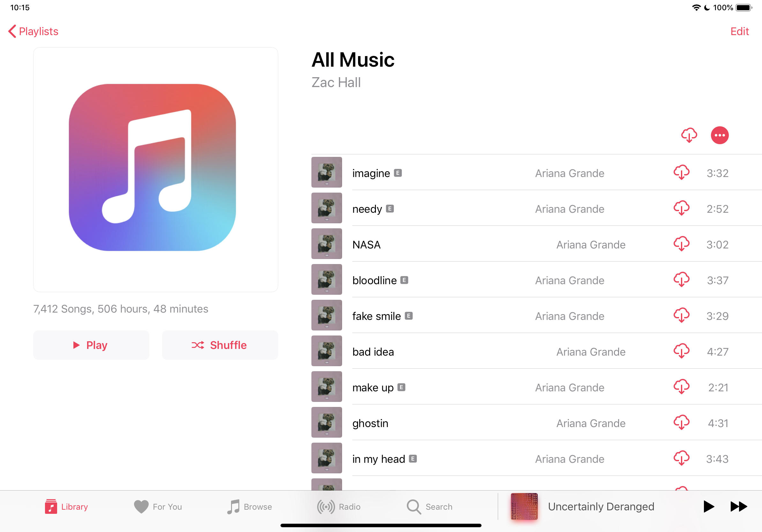This screenshot has width=762, height=532.
Task: Navigate back to Playlists
Action: tap(34, 31)
